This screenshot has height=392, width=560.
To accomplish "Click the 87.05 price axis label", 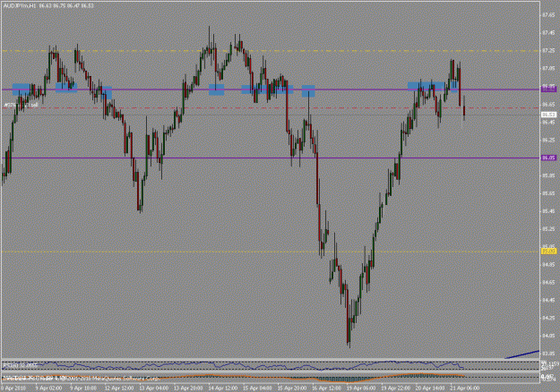I will [548, 69].
